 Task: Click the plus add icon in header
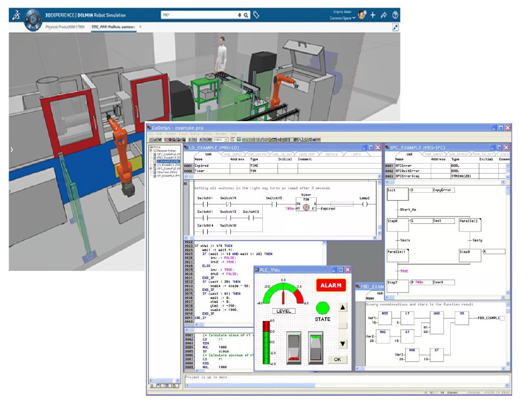coord(373,15)
